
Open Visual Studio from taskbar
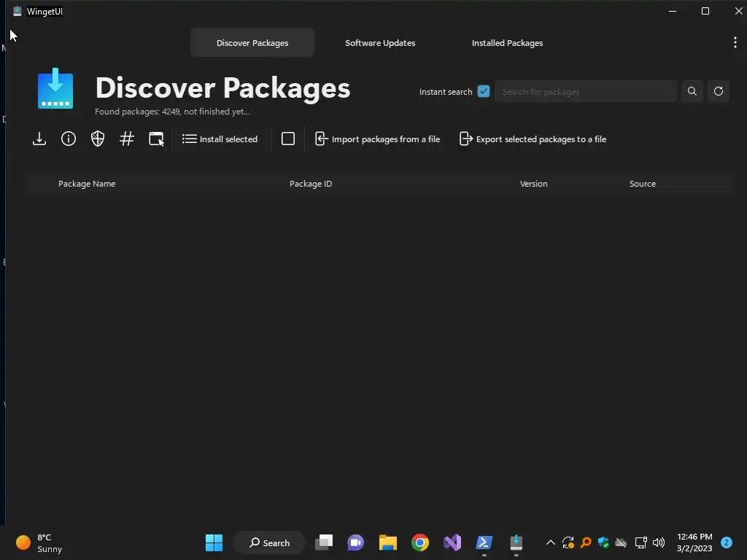(x=452, y=542)
